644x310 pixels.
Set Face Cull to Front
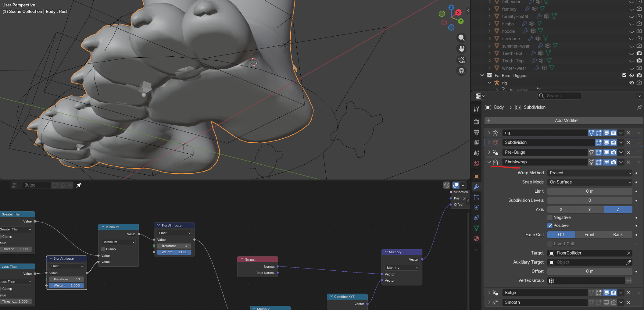coord(589,235)
